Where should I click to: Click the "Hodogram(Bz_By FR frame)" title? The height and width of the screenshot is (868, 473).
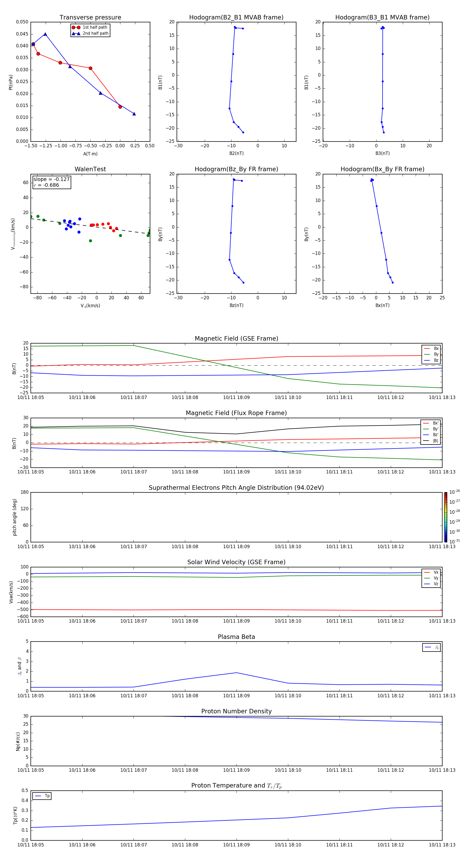[x=236, y=169]
